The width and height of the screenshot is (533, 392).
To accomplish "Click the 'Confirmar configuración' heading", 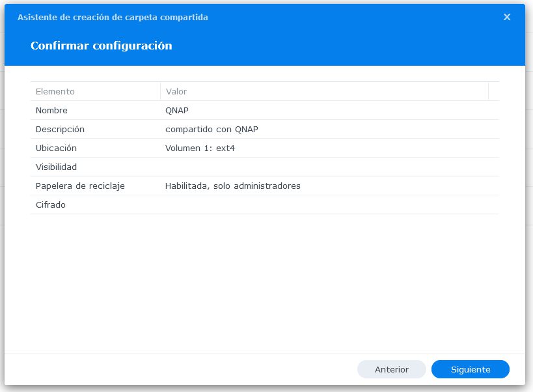I will tap(101, 46).
